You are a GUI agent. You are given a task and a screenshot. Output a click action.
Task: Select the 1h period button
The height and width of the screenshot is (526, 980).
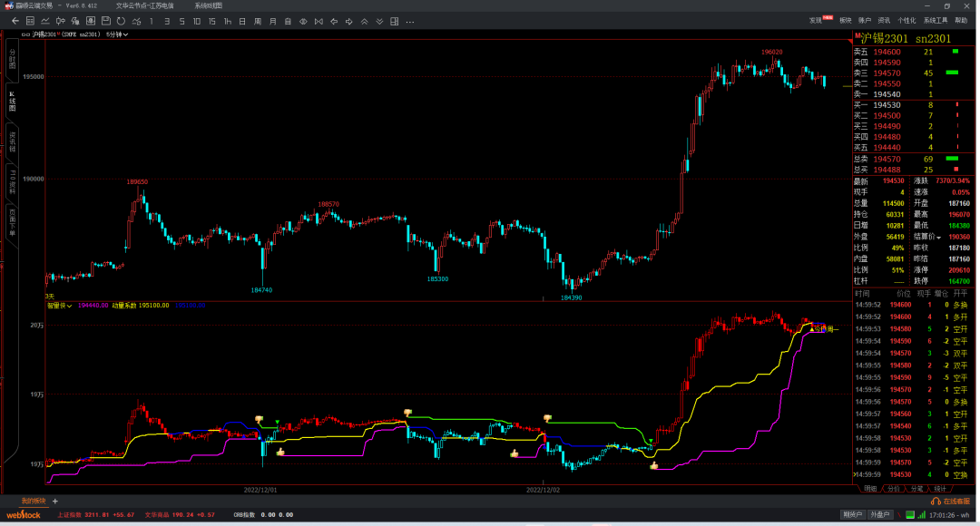point(228,21)
